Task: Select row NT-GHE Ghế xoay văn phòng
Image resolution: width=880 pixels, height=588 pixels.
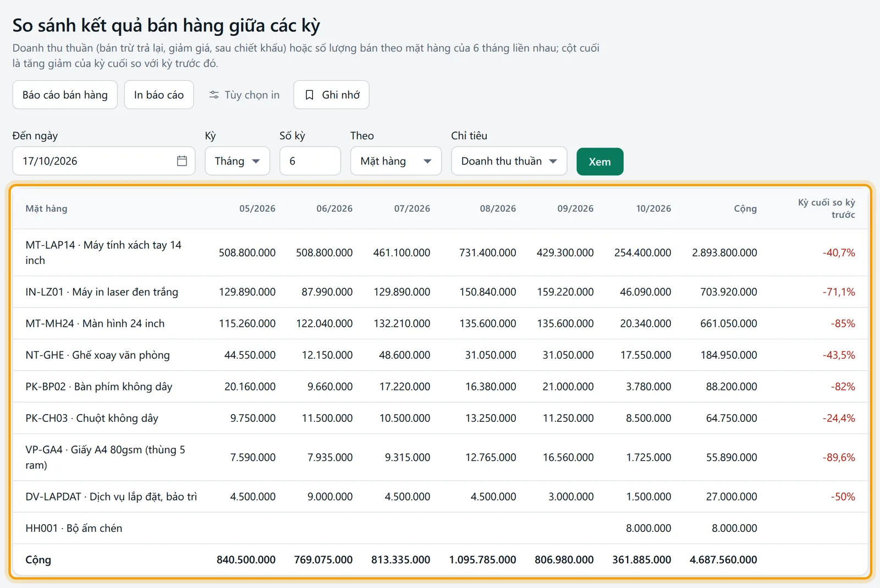Action: tap(441, 355)
